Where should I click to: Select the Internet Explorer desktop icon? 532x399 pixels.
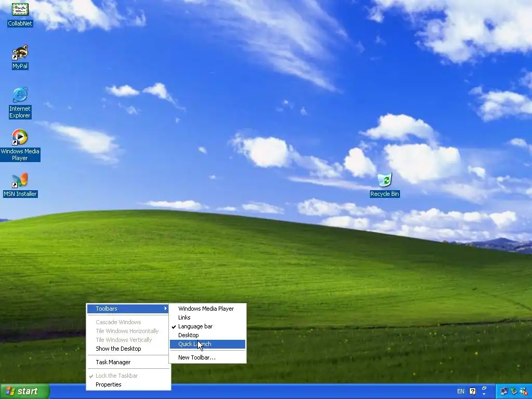[20, 103]
